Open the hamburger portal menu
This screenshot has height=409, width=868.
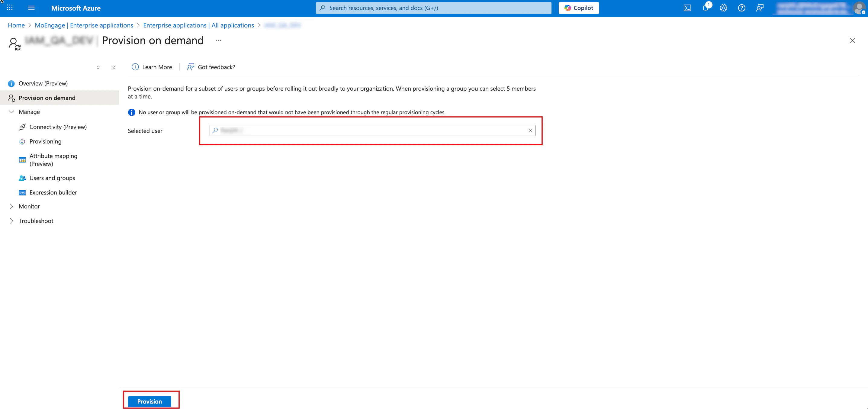(x=31, y=8)
